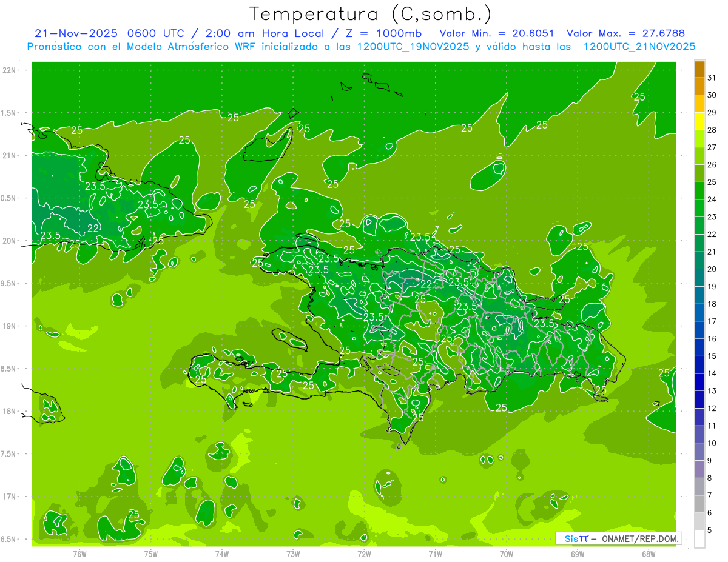
Task: Click the legend value '25'
Action: (712, 182)
